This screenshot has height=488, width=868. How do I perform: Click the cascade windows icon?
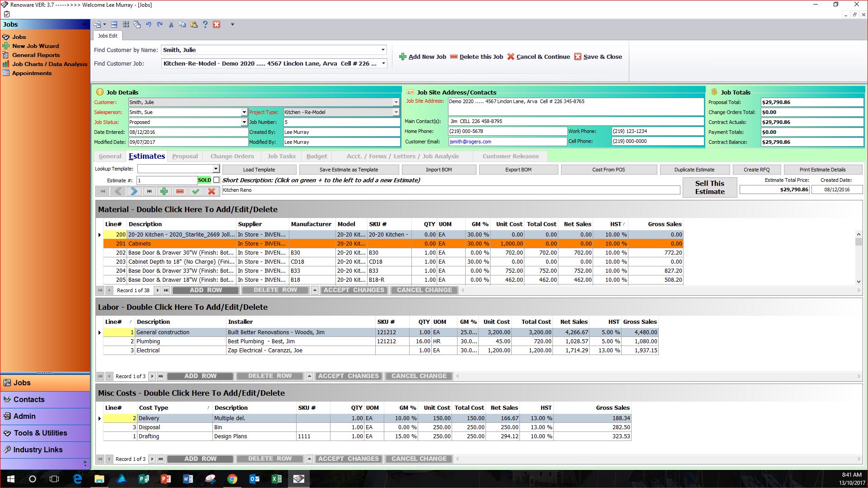[x=137, y=24]
